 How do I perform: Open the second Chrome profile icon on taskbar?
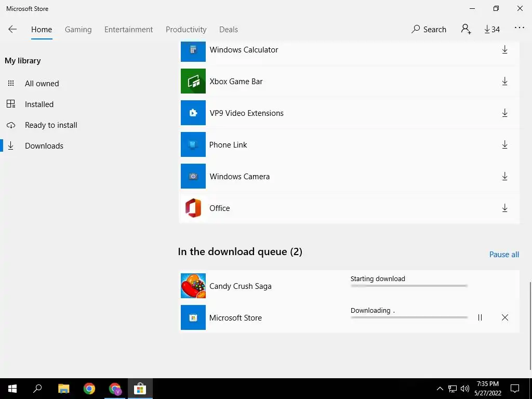pyautogui.click(x=115, y=389)
